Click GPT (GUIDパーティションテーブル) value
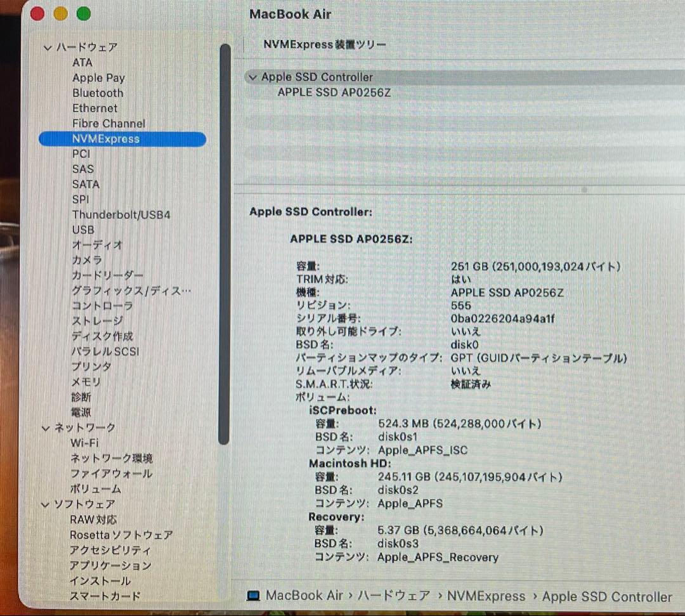 point(539,358)
